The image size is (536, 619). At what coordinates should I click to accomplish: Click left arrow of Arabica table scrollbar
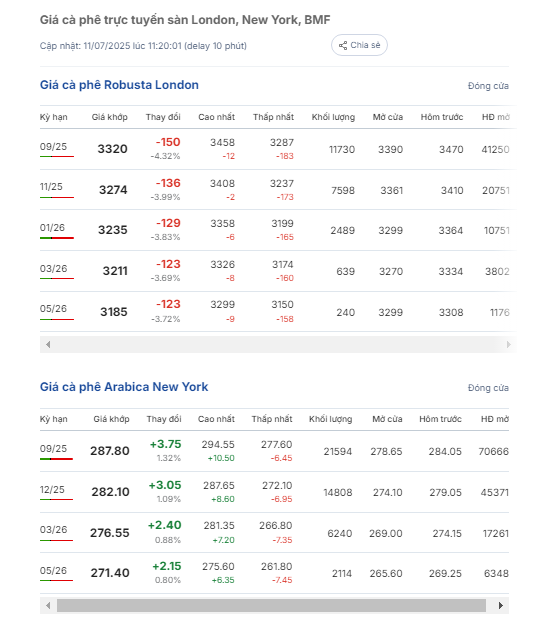[x=48, y=605]
